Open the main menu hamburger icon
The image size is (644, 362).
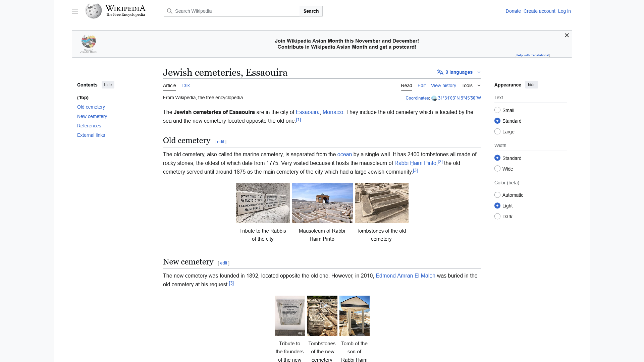(x=75, y=11)
